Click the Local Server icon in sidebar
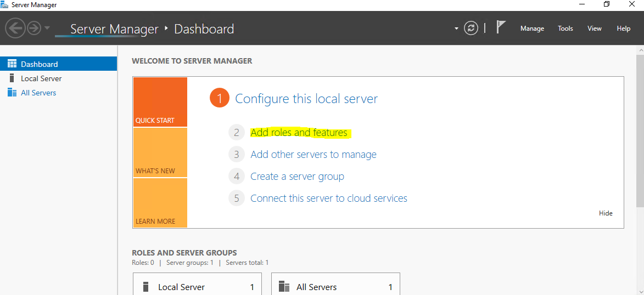Screen dimensions: 644x295 click(12, 78)
